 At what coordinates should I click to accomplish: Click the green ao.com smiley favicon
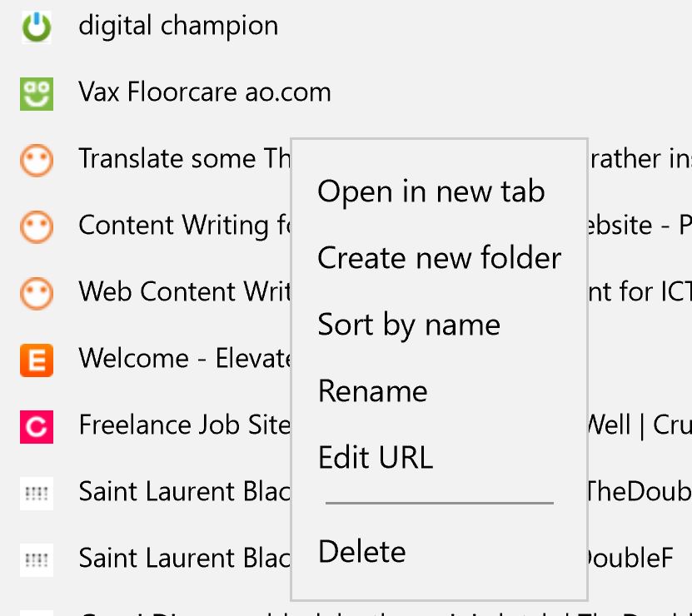click(x=37, y=94)
